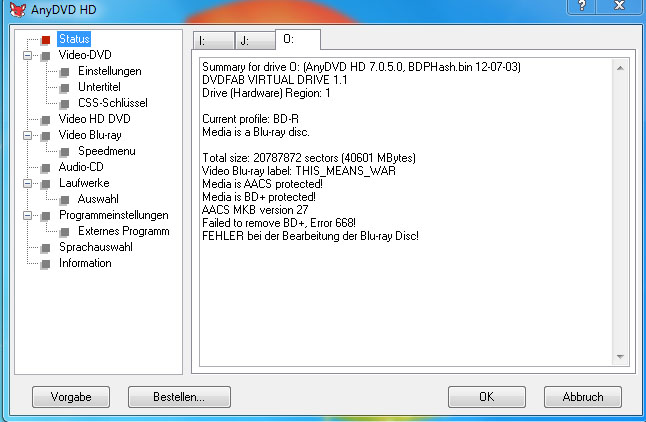Click the Speedmenu square icon
This screenshot has height=422, width=646.
tap(65, 152)
